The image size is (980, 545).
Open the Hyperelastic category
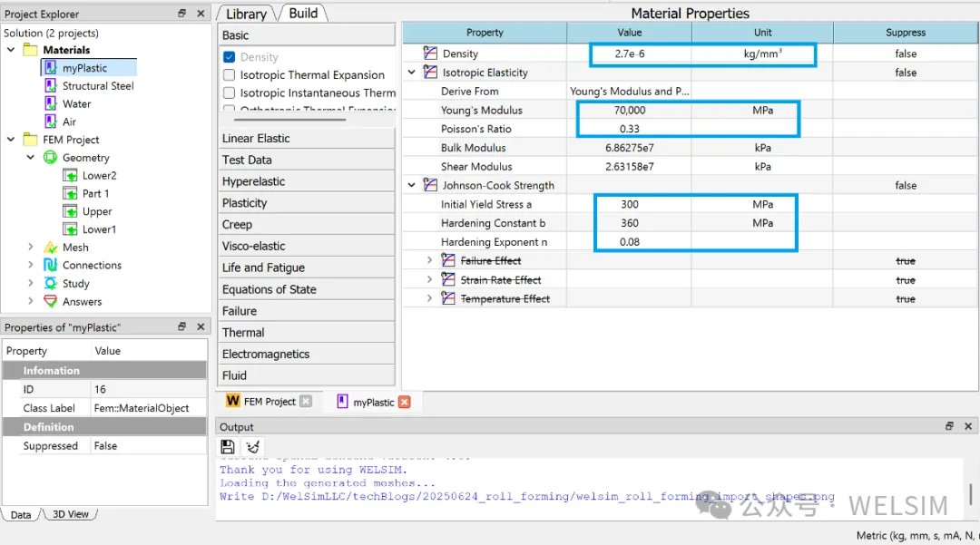tap(307, 181)
